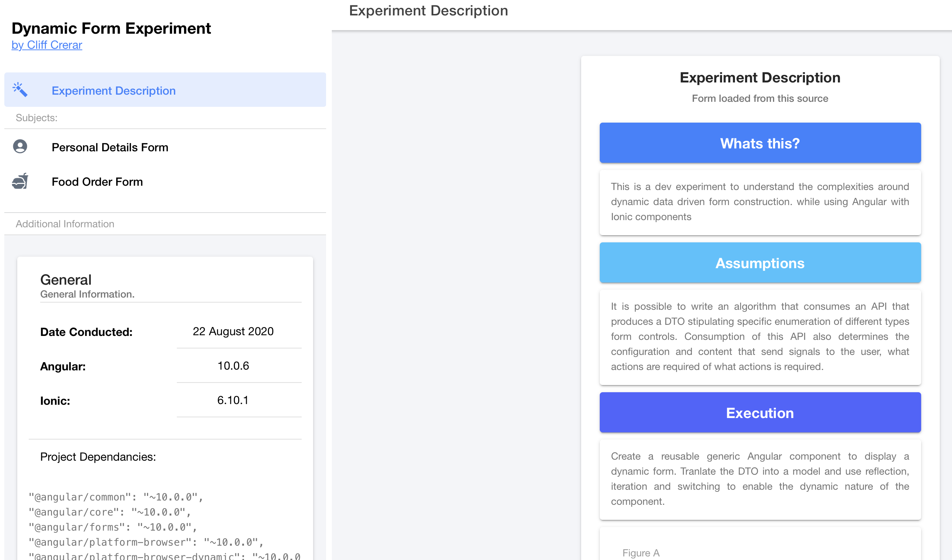Click the person avatar icon
The height and width of the screenshot is (560, 952).
coord(20,147)
